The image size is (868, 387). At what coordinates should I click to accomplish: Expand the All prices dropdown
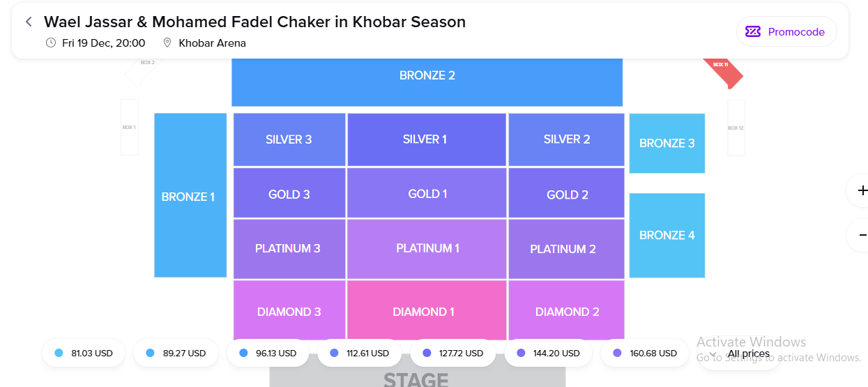pos(740,354)
